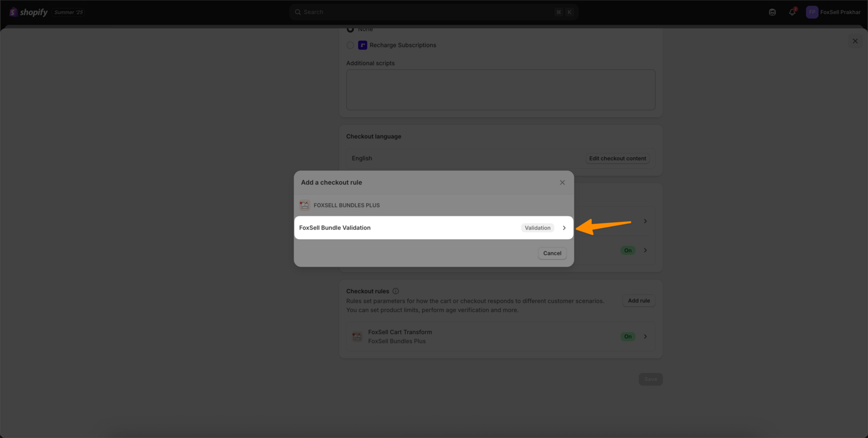Open FoxSell Cart Transform rule chevron
Viewport: 868px width, 438px height.
click(645, 337)
